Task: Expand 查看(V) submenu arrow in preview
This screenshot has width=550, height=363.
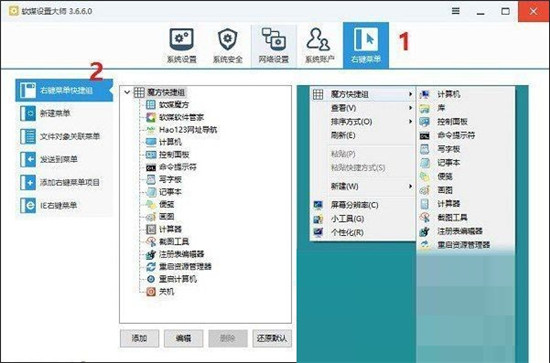Action: (x=410, y=108)
